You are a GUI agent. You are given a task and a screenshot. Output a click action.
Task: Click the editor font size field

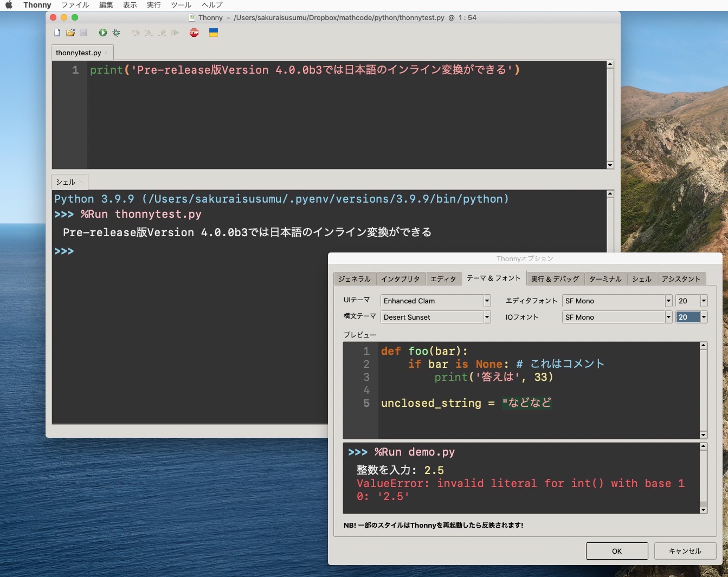pos(688,301)
